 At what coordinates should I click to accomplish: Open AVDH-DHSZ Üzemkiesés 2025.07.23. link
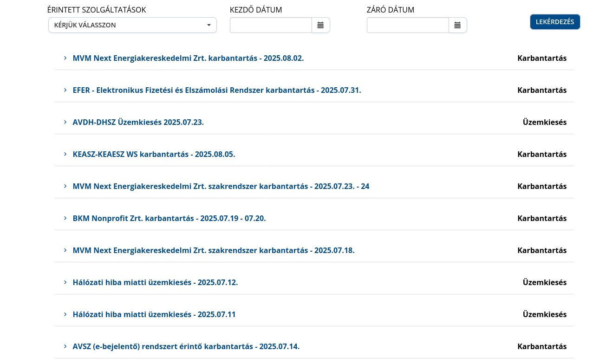click(x=138, y=122)
